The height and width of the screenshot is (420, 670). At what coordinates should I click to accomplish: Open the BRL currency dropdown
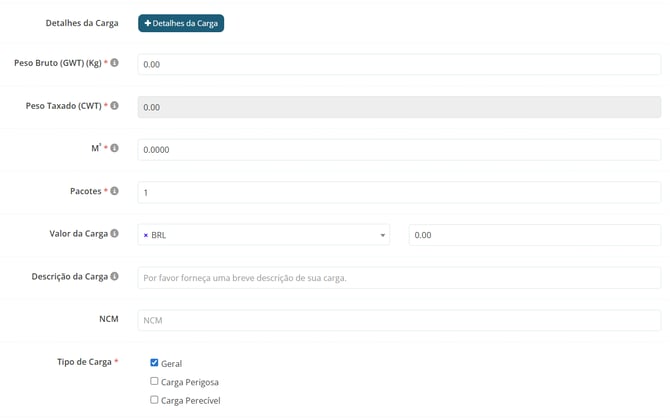[382, 235]
